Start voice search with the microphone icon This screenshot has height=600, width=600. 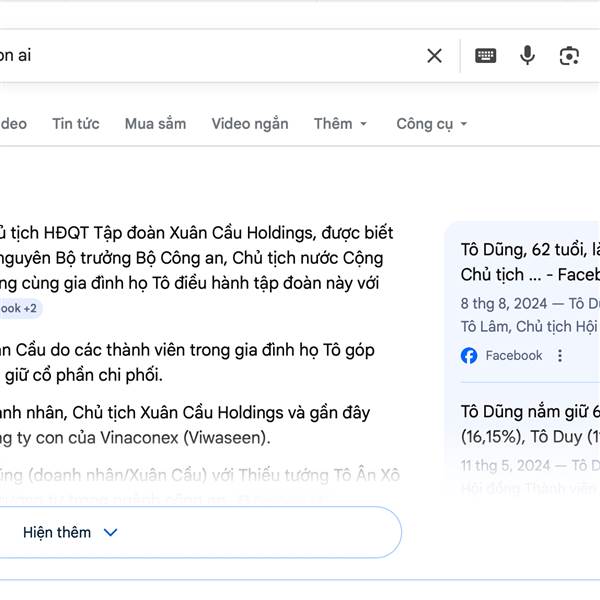tap(527, 56)
